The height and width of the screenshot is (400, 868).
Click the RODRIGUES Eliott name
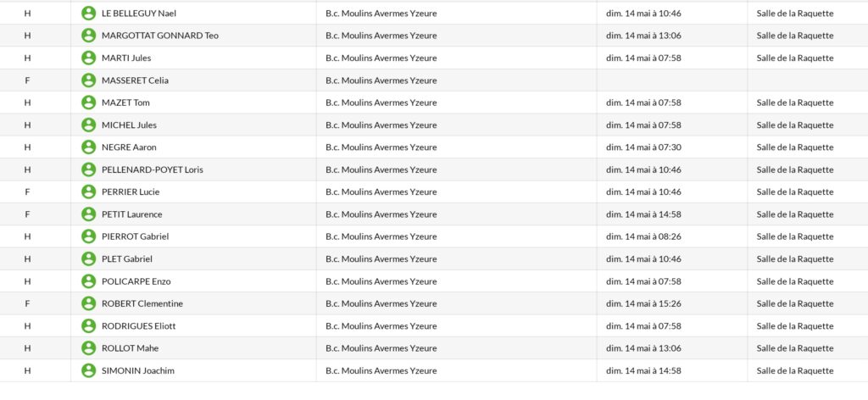pyautogui.click(x=138, y=326)
